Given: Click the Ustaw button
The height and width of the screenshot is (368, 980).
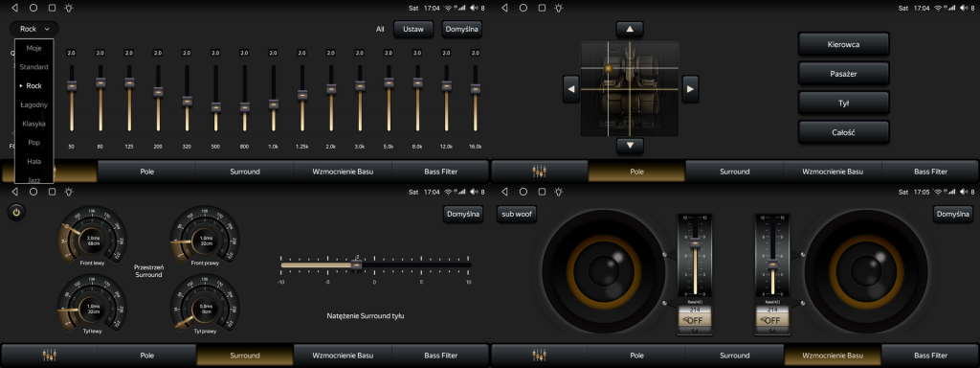Looking at the screenshot, I should click(x=413, y=29).
